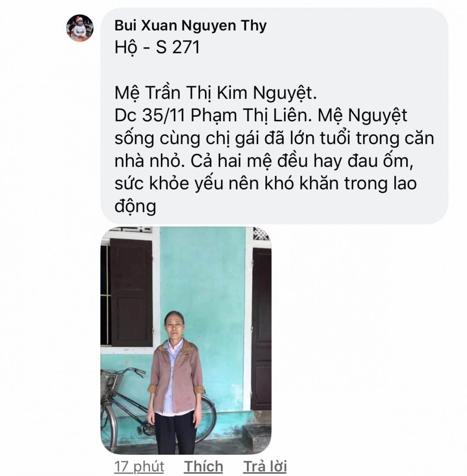The image size is (467, 476).
Task: Click the brown window shutter in photo
Action: (131, 292)
